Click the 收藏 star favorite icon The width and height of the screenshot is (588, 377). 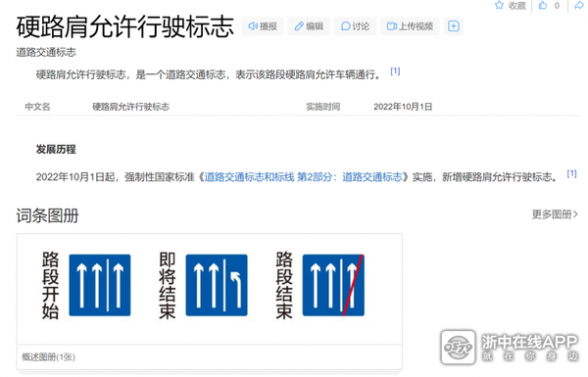tap(499, 5)
